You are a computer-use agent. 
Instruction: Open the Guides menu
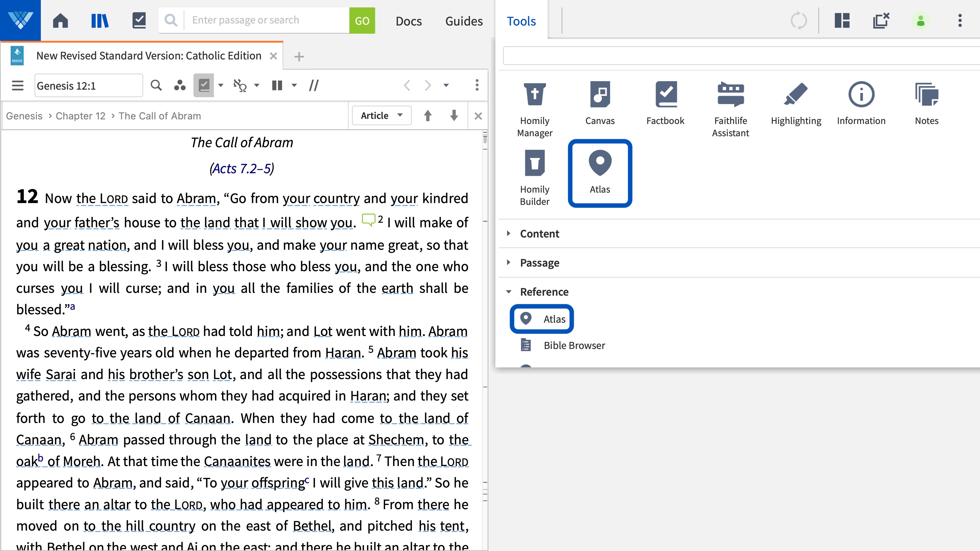pyautogui.click(x=463, y=21)
